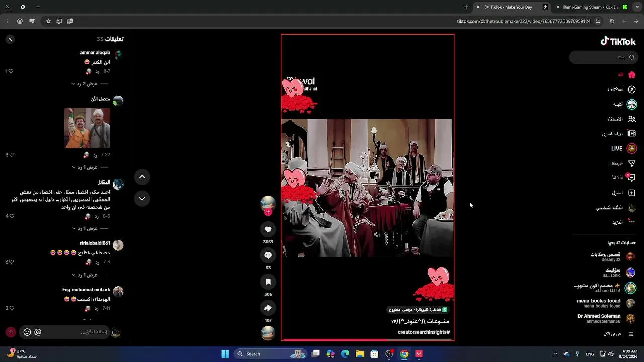Open the LIVE section in sidebar
This screenshot has height=362, width=644.
(x=624, y=149)
